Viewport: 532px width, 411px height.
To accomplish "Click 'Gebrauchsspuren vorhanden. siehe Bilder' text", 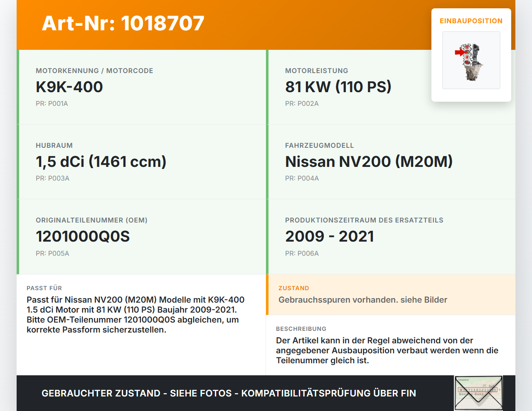I will click(x=363, y=300).
